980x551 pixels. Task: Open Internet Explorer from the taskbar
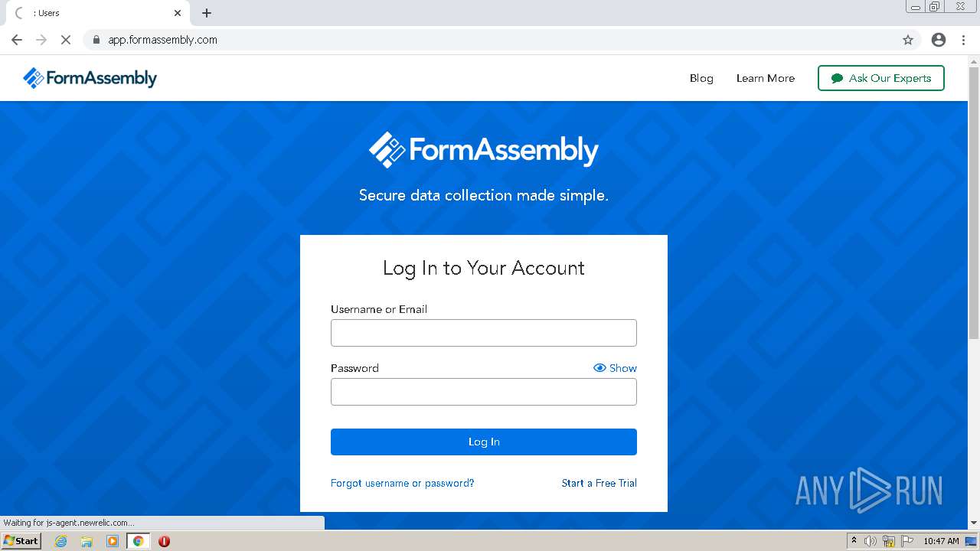coord(61,541)
